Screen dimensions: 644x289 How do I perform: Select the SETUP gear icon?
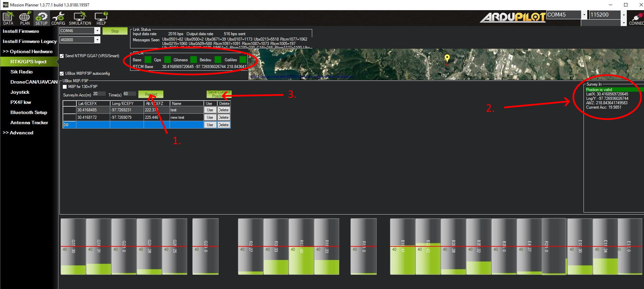pos(42,18)
